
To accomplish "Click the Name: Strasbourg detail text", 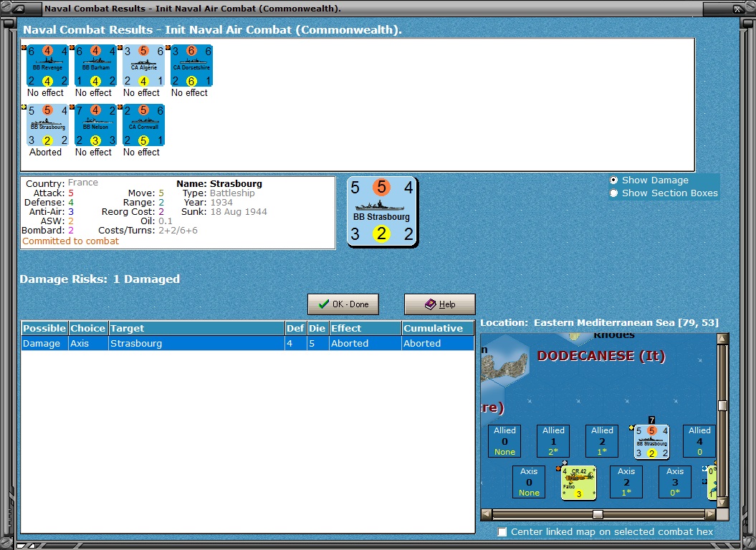I will point(219,183).
